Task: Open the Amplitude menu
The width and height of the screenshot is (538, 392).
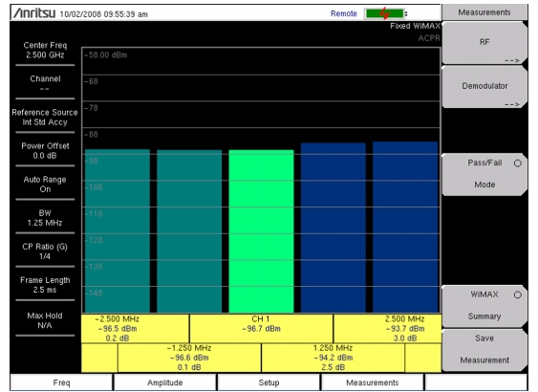Action: [x=165, y=382]
